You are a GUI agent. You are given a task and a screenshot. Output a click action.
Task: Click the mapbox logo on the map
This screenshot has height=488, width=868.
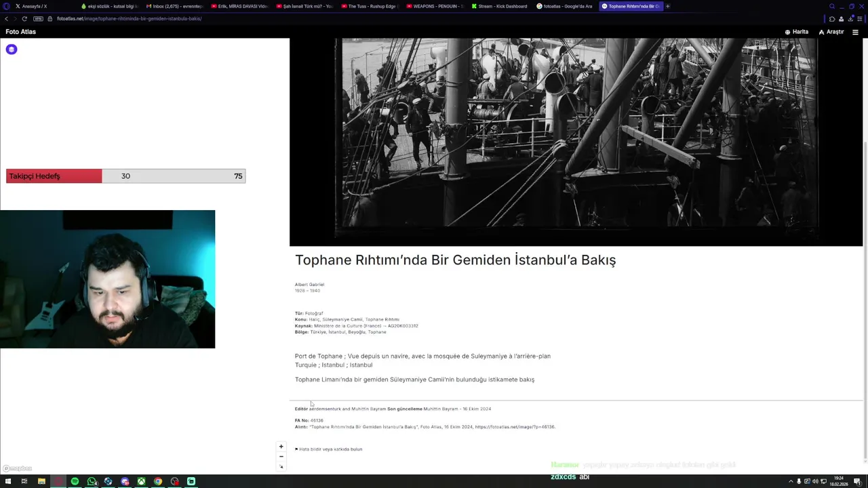click(x=17, y=468)
